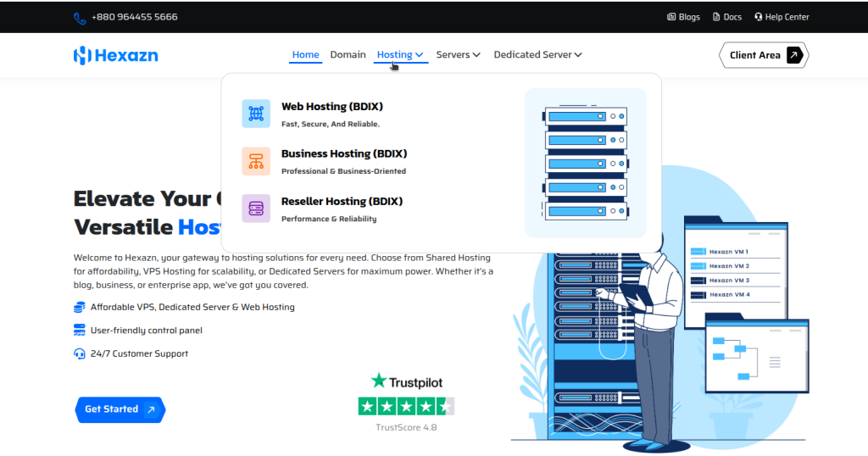868x456 pixels.
Task: Click the arrow icon in Get Started
Action: tap(151, 409)
